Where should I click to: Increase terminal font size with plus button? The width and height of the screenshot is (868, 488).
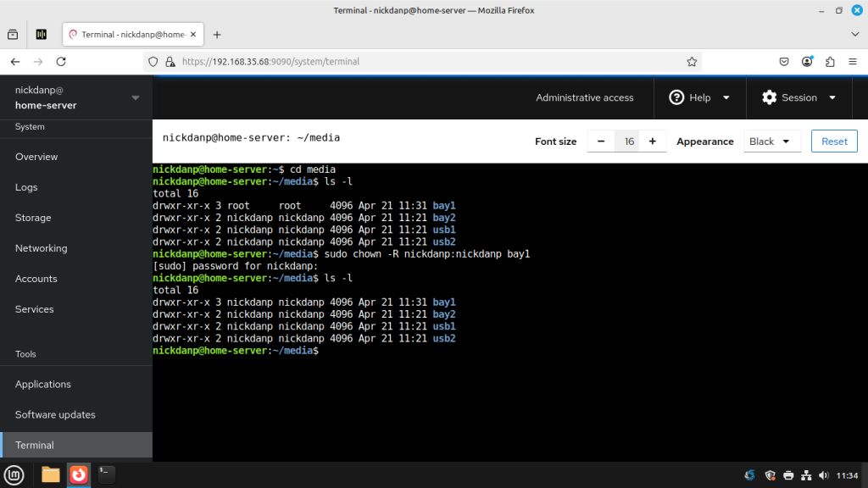pos(652,141)
